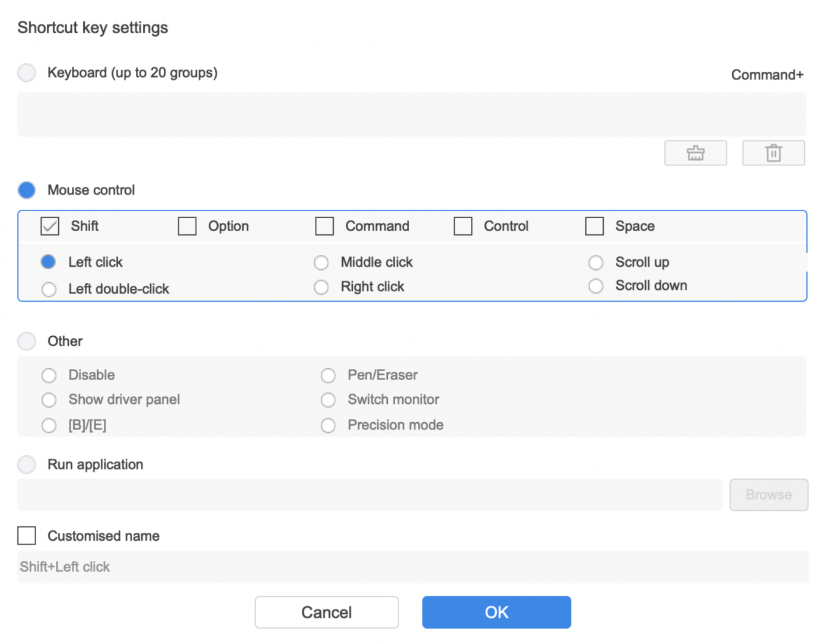Click the Shortcut key settings title
822x644 pixels.
click(x=93, y=28)
